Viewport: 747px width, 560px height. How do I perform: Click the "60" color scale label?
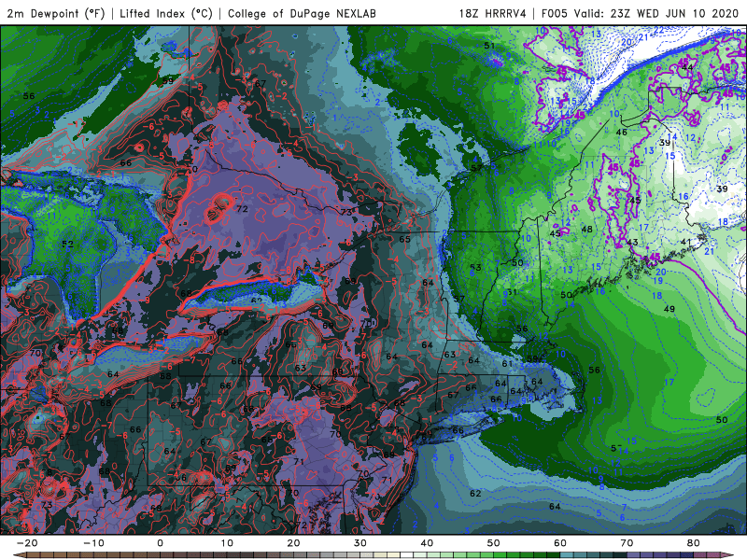coord(560,543)
